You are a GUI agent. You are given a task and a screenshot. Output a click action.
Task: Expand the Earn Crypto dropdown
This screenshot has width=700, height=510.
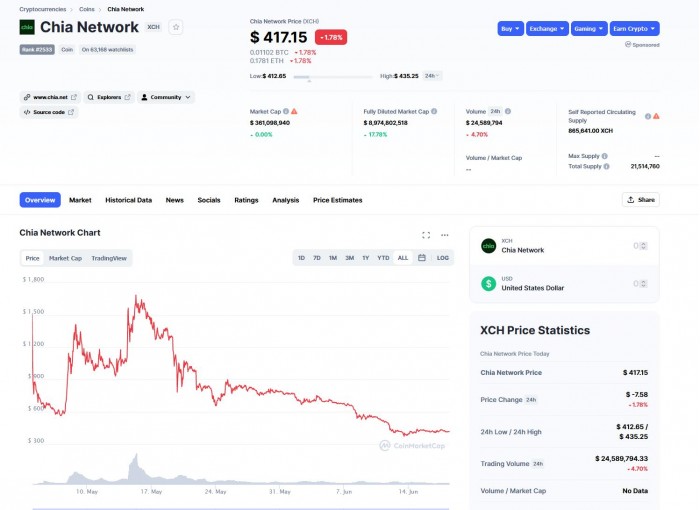pyautogui.click(x=634, y=29)
